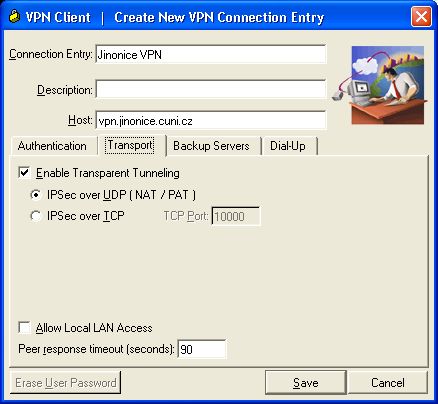438x404 pixels.
Task: Focus the Connection Entry name field
Action: (x=211, y=54)
